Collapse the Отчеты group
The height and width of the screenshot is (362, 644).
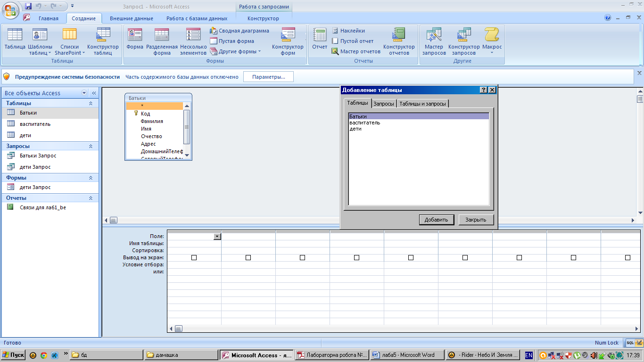click(x=91, y=198)
